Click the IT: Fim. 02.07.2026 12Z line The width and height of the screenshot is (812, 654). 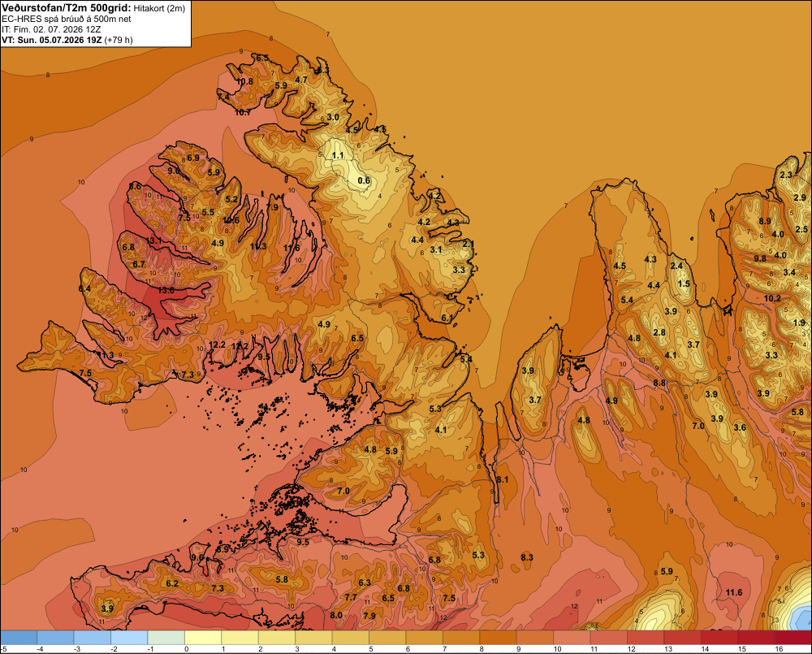(51, 29)
